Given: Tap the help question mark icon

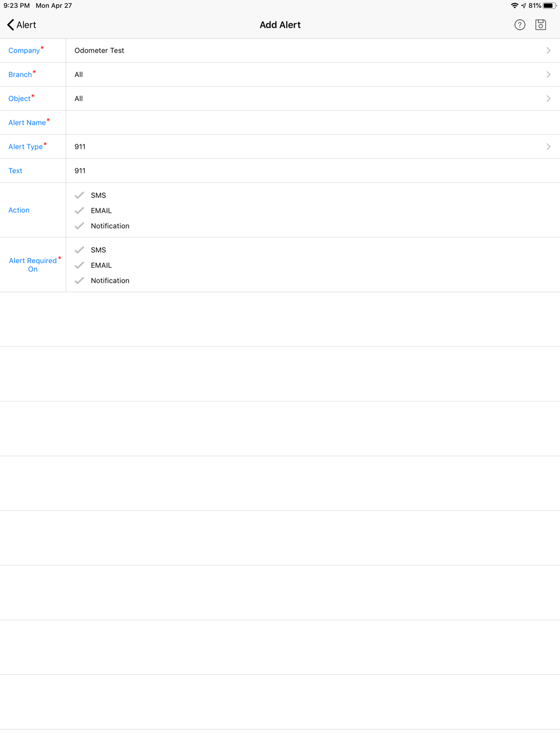Looking at the screenshot, I should point(520,25).
